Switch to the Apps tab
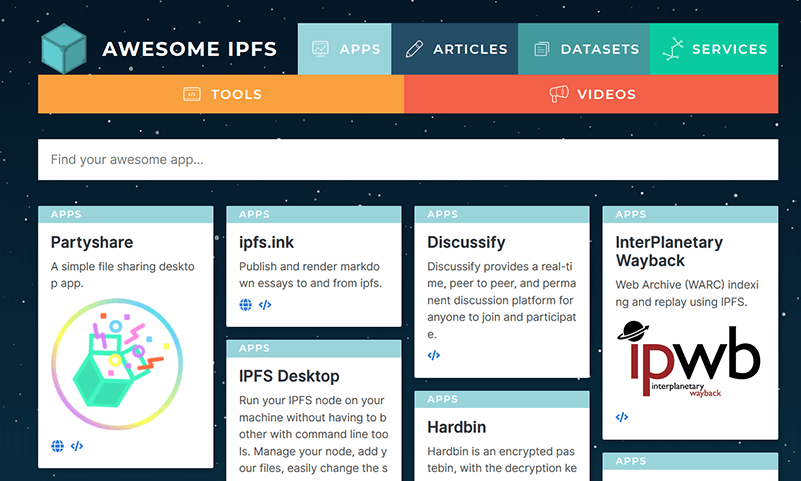Viewport: 801px width, 481px height. tap(345, 49)
